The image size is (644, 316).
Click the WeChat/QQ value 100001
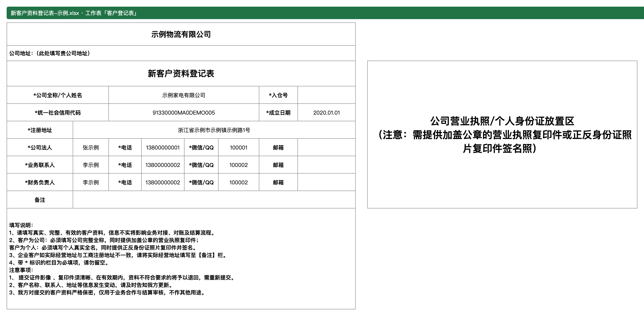coord(238,148)
